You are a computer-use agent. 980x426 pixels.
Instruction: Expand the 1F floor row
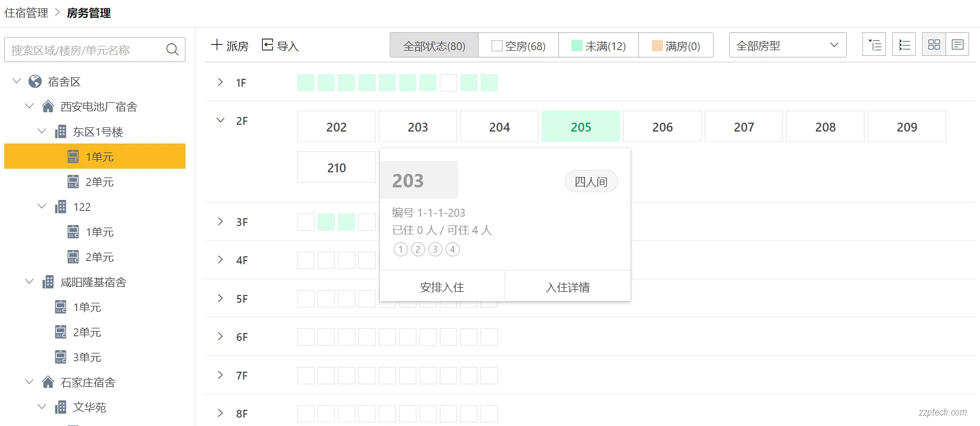pos(220,82)
